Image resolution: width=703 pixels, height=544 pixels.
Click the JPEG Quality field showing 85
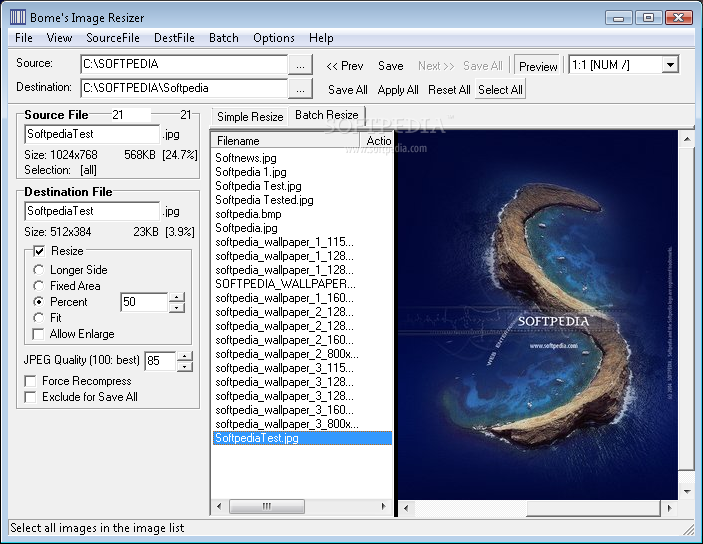tap(160, 361)
